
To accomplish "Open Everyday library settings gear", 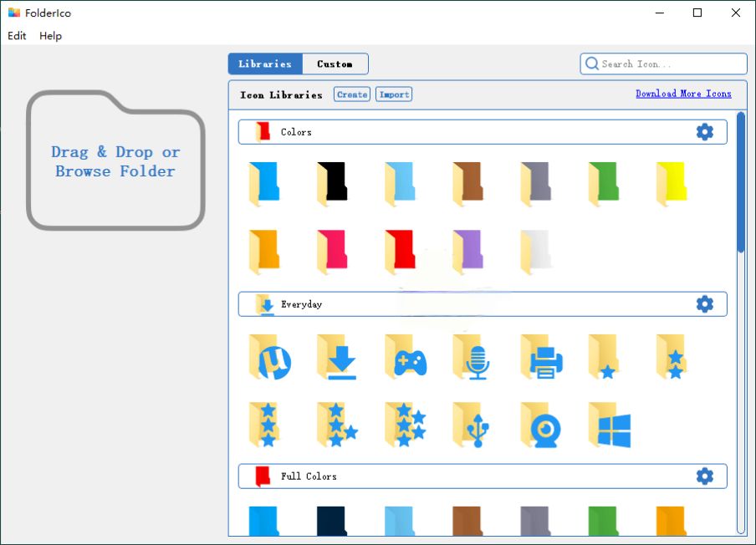I will [x=705, y=304].
